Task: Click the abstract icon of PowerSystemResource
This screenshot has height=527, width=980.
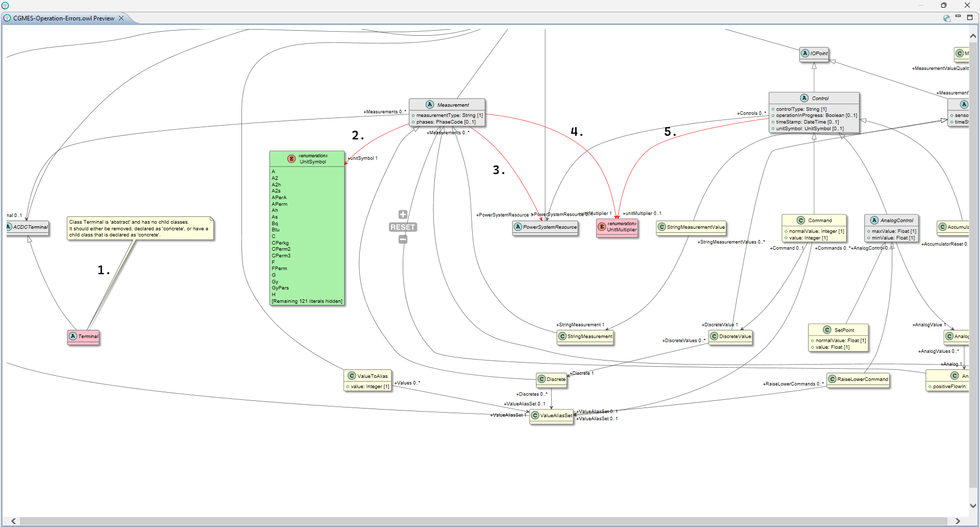Action: coord(518,227)
